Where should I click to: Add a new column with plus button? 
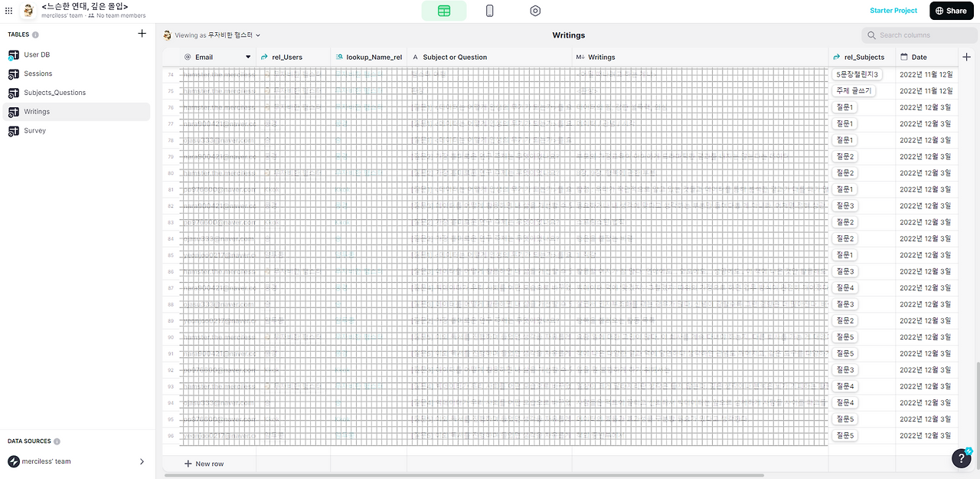tap(967, 57)
